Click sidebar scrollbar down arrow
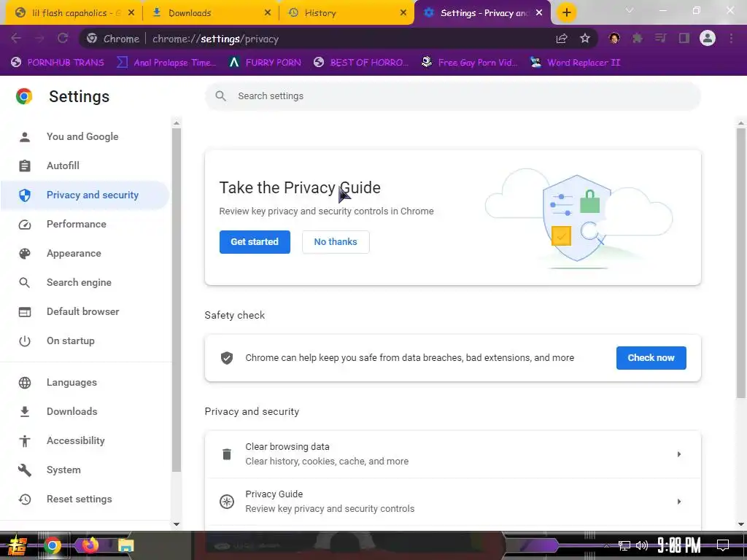Screen dimensions: 747x560 (x=177, y=524)
